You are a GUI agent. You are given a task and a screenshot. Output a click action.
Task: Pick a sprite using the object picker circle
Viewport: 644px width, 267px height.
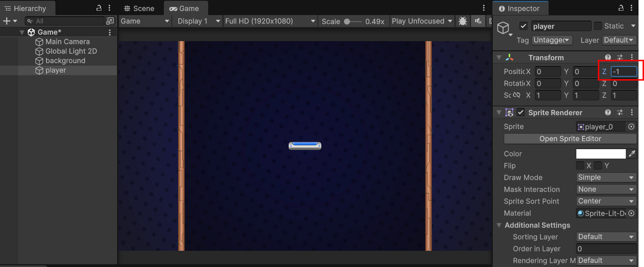click(631, 127)
